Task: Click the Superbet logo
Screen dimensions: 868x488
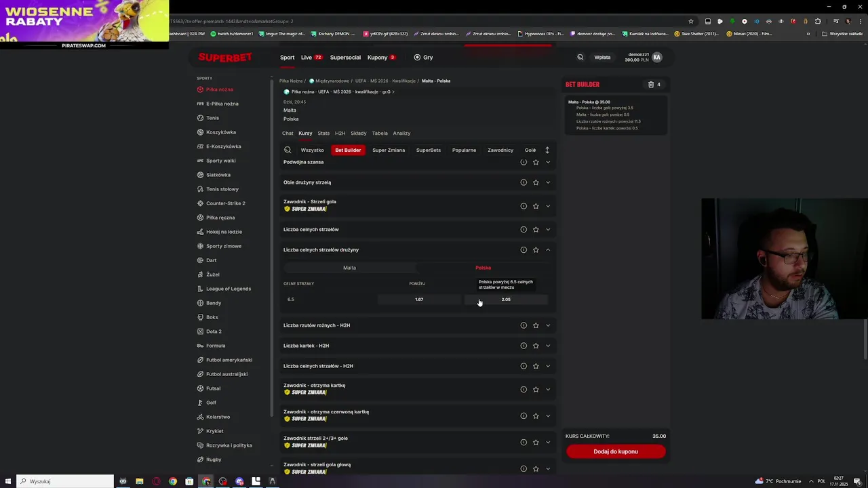Action: 225,58
